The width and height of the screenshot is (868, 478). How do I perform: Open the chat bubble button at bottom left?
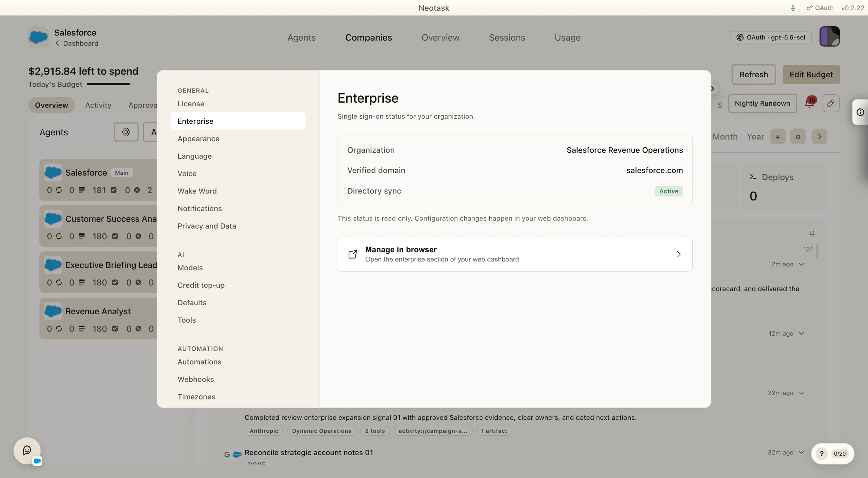click(27, 451)
